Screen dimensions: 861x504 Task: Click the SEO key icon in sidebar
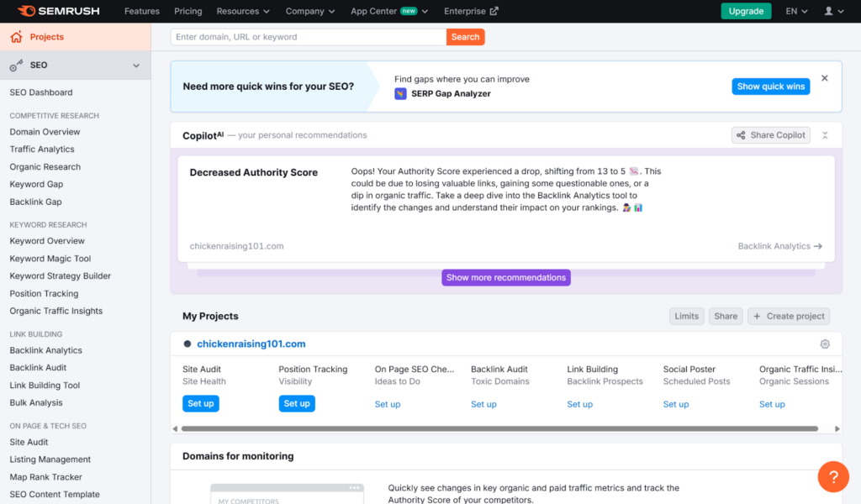coord(17,66)
